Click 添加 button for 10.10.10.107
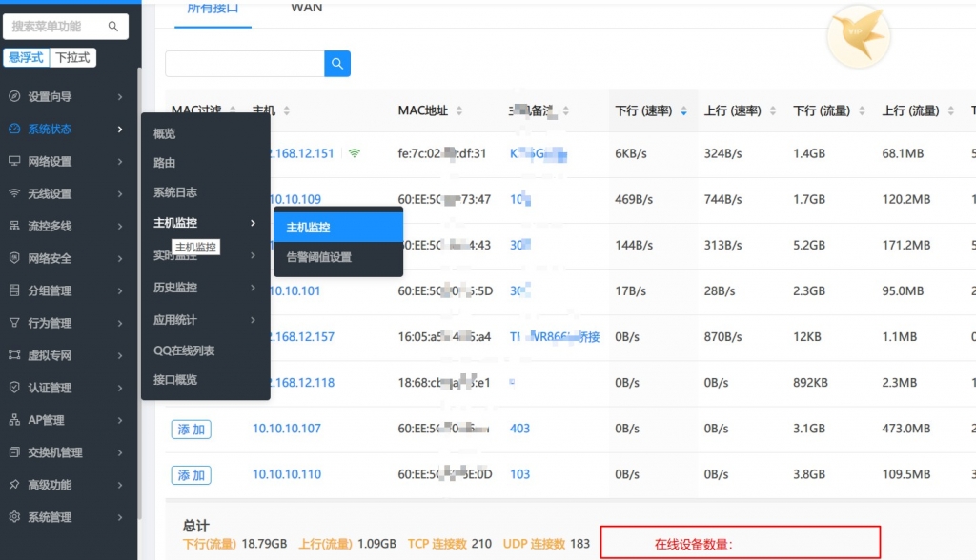 pos(191,430)
